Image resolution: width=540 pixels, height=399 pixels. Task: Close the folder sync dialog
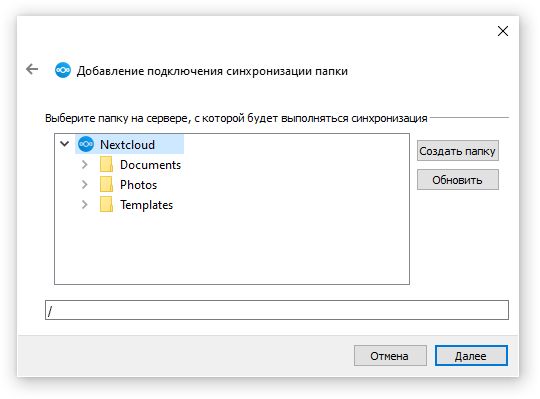(503, 31)
